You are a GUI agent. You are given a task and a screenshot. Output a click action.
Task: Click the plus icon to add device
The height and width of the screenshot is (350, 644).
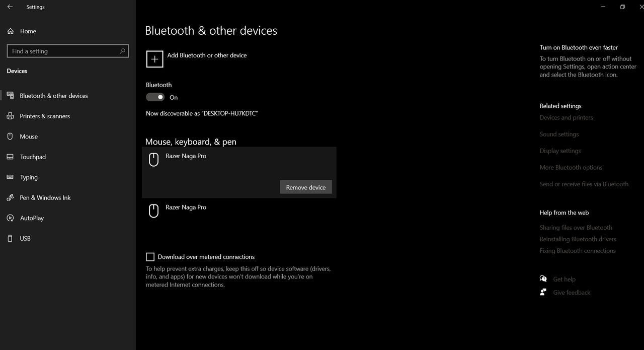coord(154,59)
